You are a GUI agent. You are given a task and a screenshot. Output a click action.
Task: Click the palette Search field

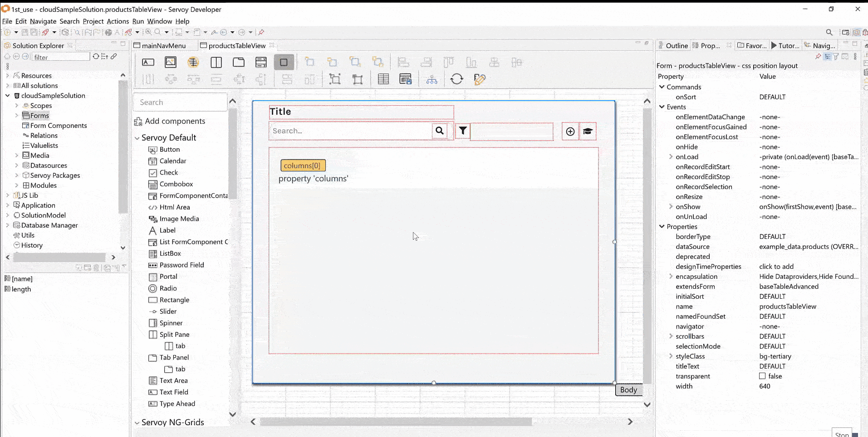pyautogui.click(x=180, y=102)
